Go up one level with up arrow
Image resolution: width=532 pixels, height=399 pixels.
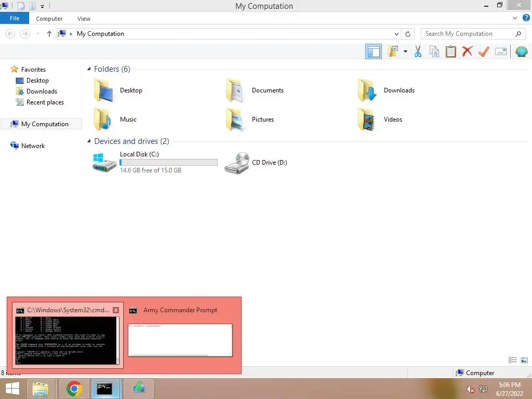click(49, 34)
